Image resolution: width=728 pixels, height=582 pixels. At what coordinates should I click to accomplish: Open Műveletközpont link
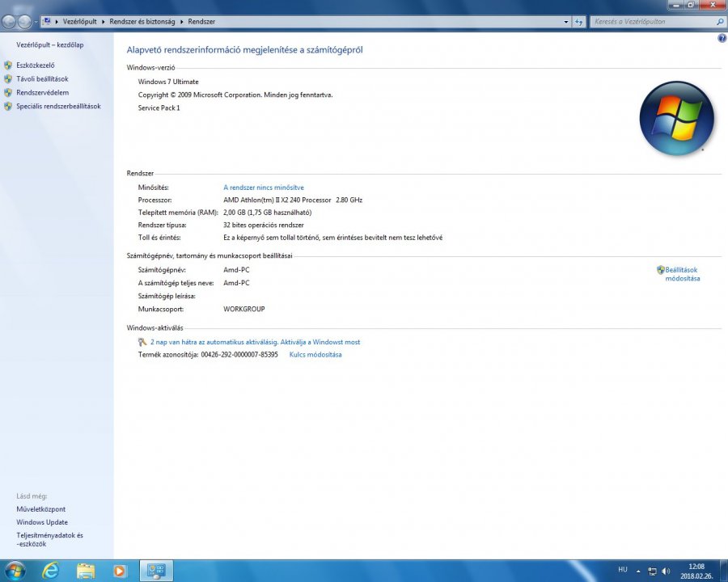pyautogui.click(x=41, y=509)
